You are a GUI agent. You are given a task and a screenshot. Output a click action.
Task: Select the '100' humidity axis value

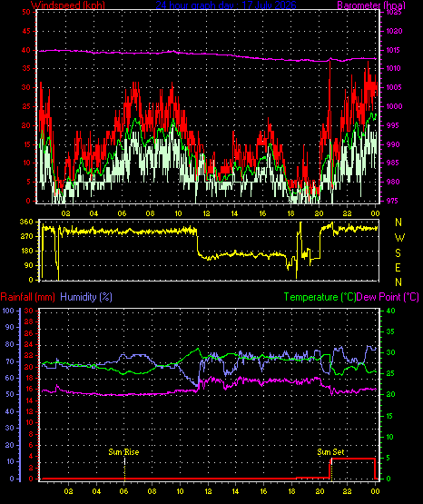pos(8,311)
